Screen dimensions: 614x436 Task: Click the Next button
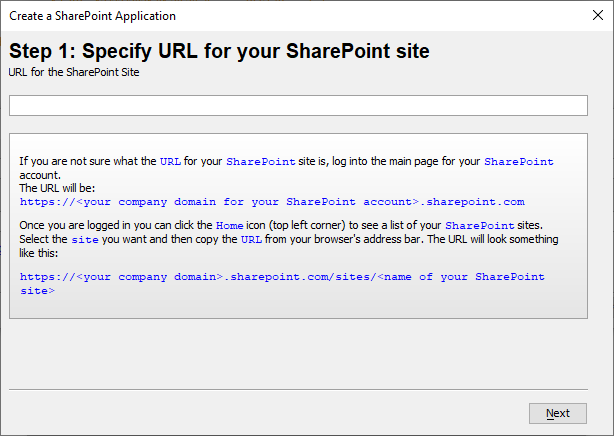(x=558, y=413)
